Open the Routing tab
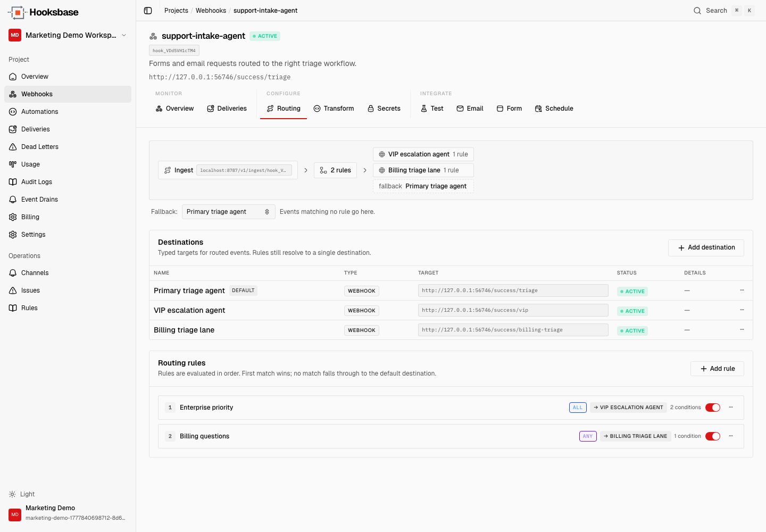Image resolution: width=766 pixels, height=532 pixels. click(284, 109)
